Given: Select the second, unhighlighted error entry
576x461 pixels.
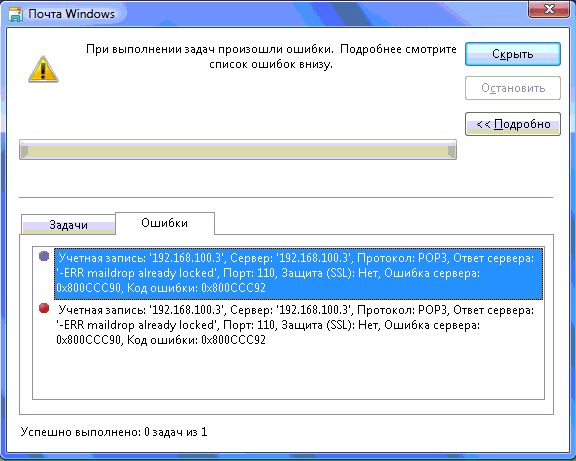Looking at the screenshot, I should [x=295, y=325].
